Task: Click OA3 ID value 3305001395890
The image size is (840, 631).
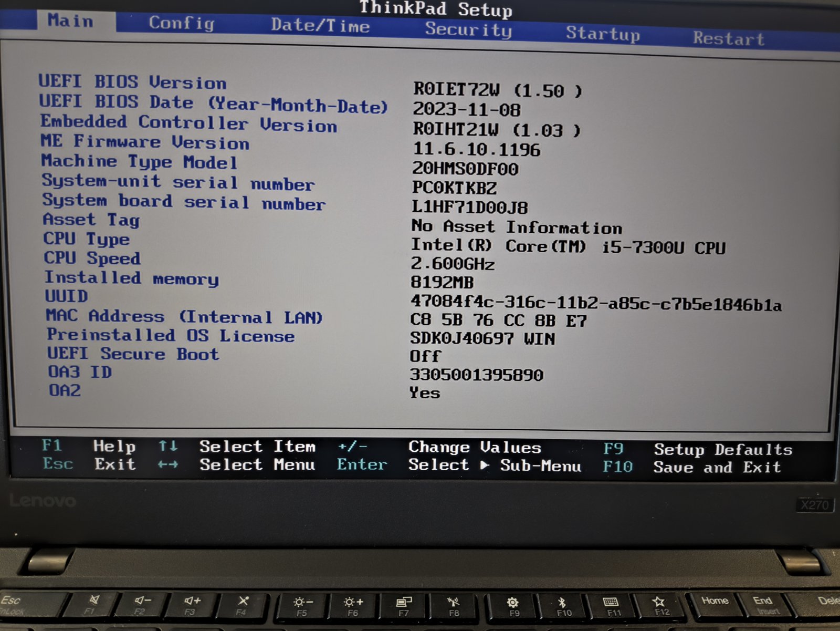Action: pos(477,375)
